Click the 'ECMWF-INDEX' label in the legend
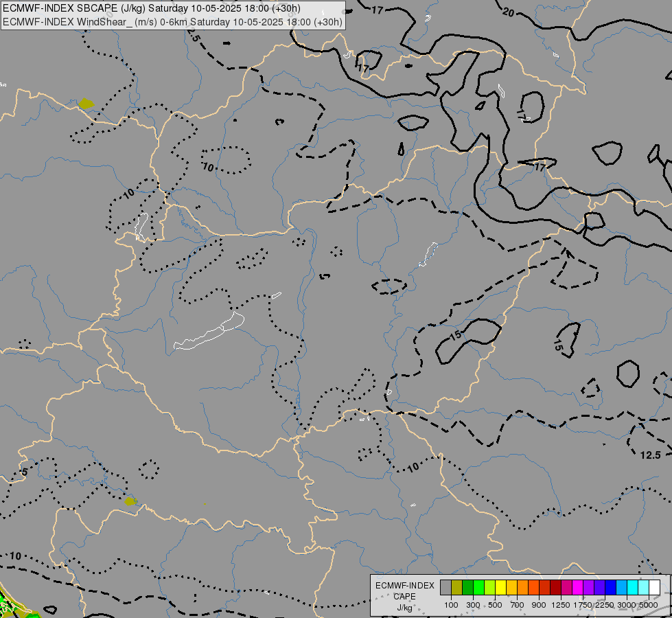 (x=404, y=586)
